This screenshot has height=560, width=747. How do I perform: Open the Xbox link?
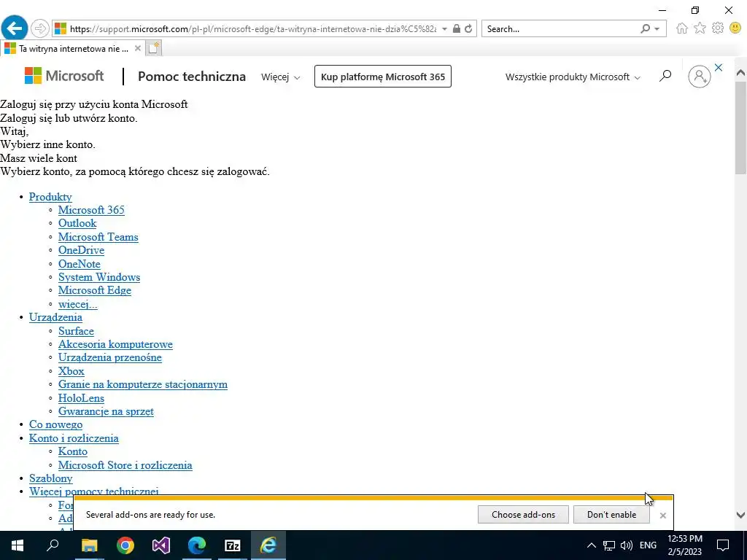[71, 371]
